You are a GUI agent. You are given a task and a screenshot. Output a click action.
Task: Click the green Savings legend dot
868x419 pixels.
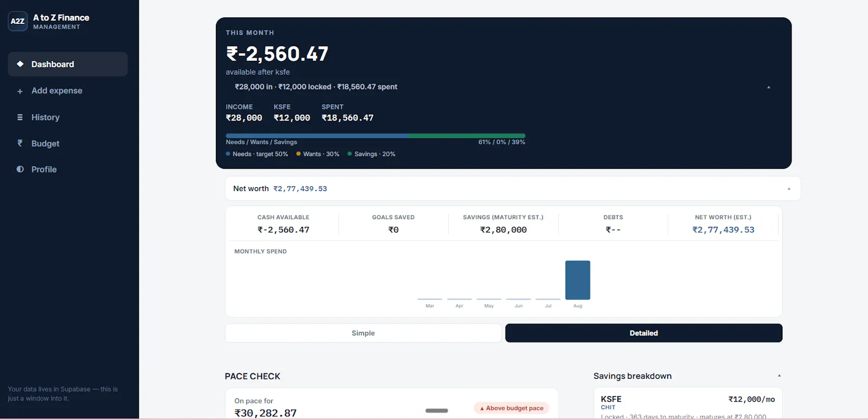coord(350,154)
